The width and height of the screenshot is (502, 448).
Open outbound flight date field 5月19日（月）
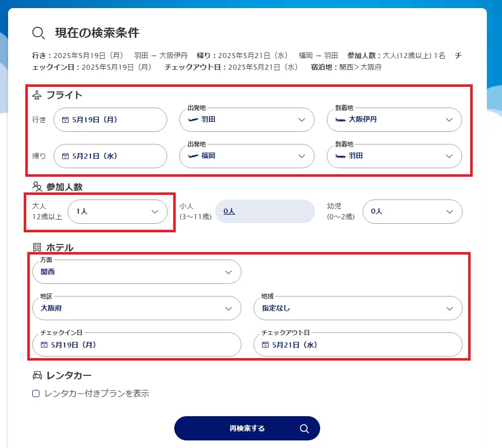110,120
